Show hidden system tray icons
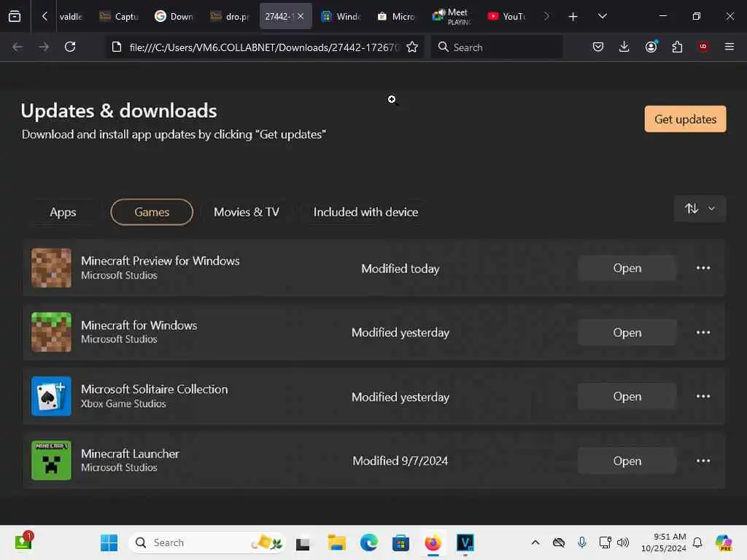Screen dimensions: 747x560 (x=535, y=542)
